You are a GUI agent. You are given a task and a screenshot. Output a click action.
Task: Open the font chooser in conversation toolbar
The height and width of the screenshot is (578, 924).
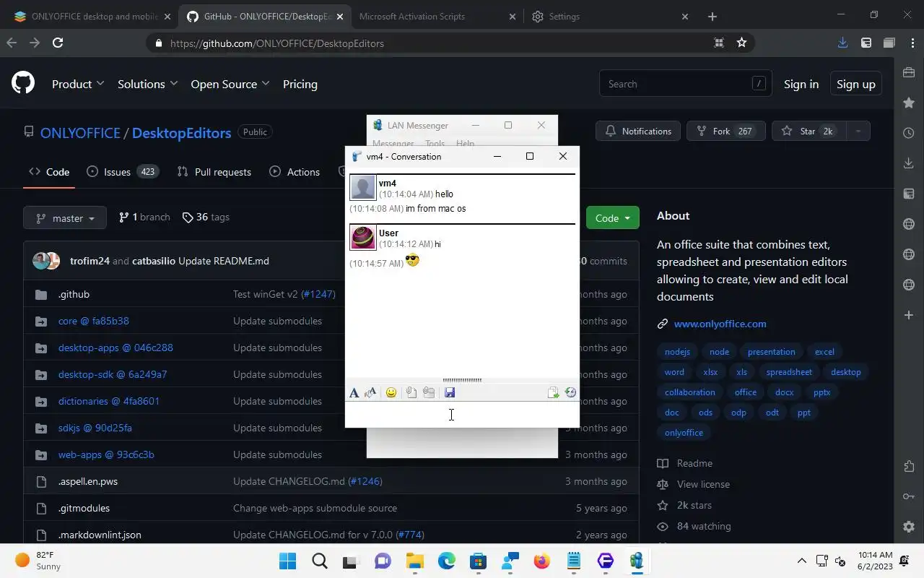point(354,393)
